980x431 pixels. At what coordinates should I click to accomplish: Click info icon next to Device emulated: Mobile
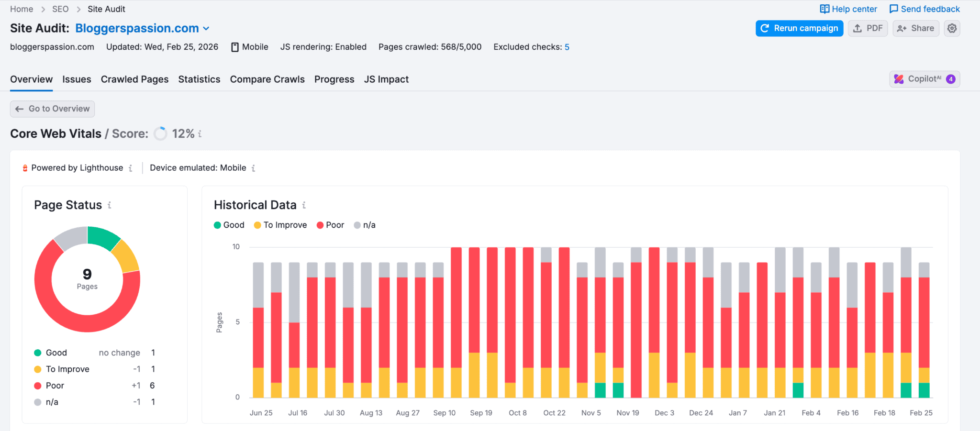click(253, 168)
